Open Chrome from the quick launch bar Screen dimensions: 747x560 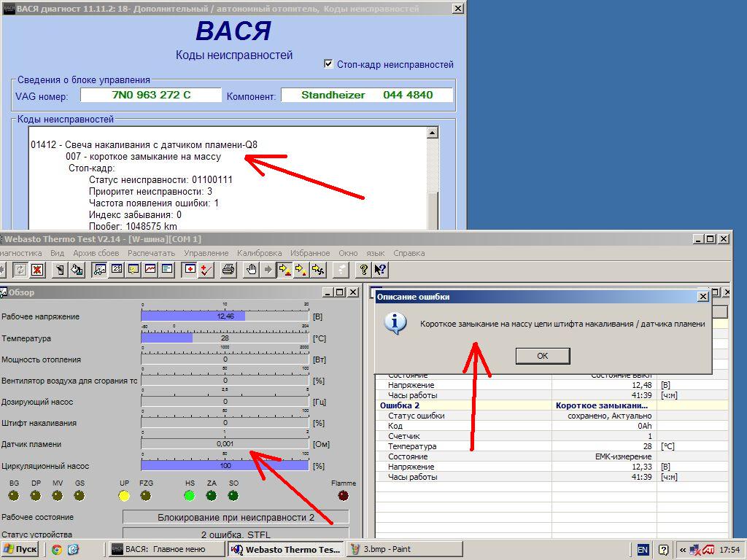(57, 550)
